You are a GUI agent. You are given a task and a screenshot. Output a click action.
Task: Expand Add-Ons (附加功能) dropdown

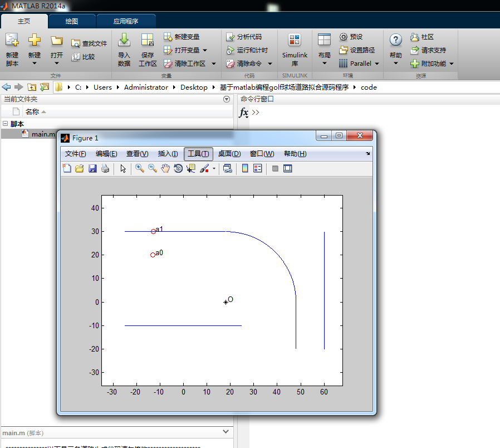pyautogui.click(x=452, y=64)
